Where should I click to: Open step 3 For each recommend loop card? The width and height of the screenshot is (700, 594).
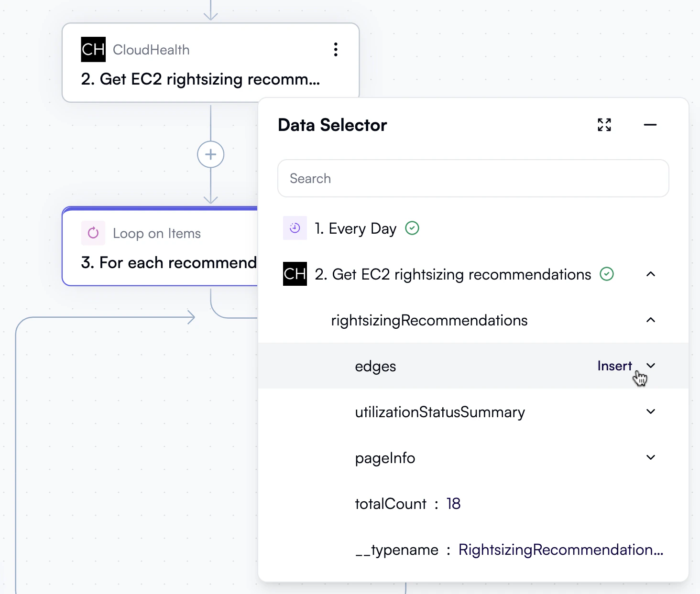tap(160, 247)
